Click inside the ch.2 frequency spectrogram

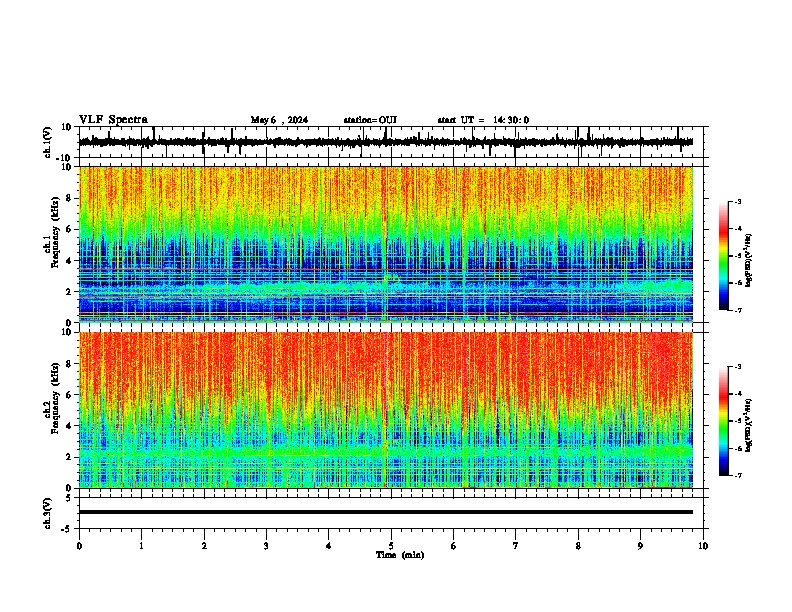(386, 410)
